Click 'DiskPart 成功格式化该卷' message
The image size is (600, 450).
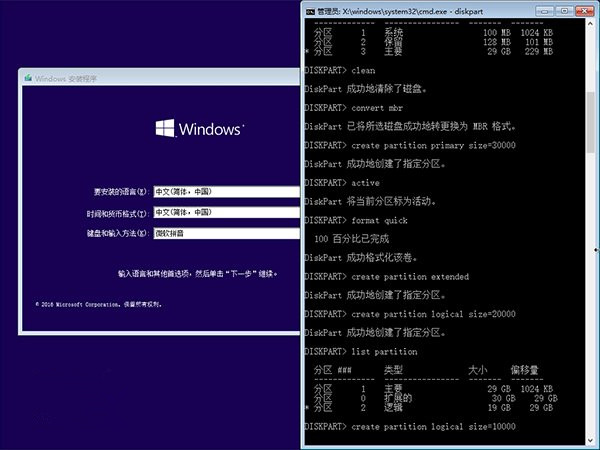[x=361, y=258]
